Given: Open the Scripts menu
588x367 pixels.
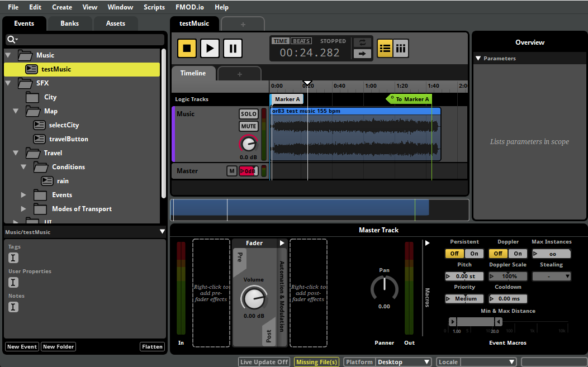Looking at the screenshot, I should point(154,7).
